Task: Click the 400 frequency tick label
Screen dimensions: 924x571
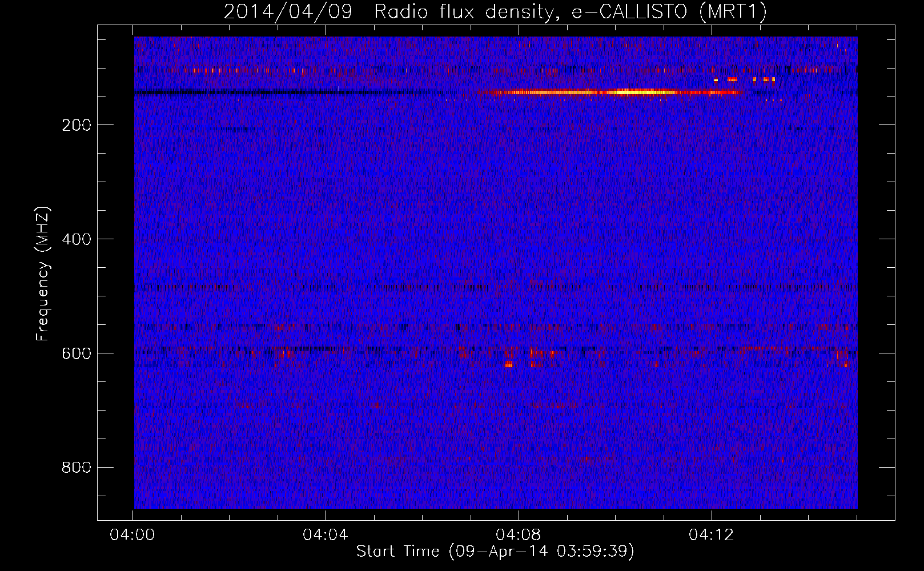Action: [x=77, y=239]
